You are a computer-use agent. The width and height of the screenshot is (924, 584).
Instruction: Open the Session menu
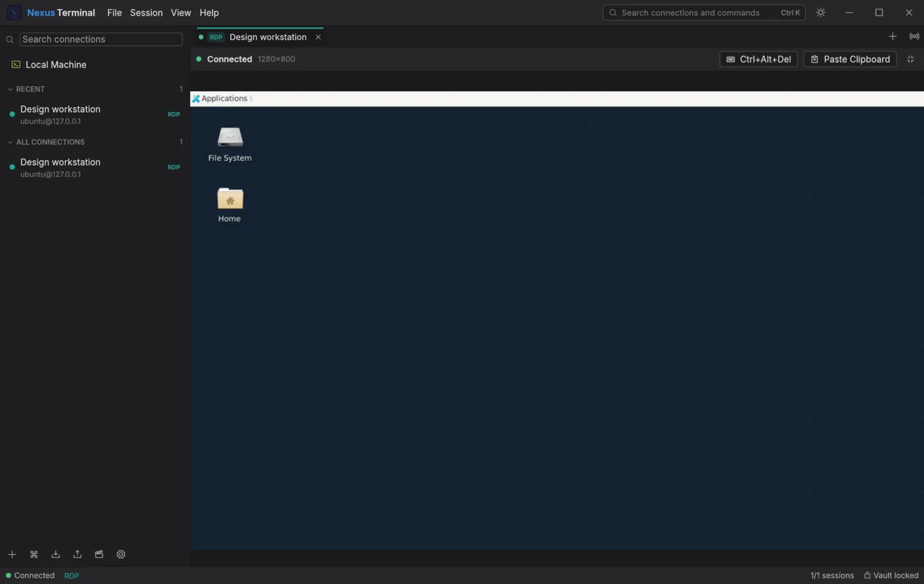point(146,12)
